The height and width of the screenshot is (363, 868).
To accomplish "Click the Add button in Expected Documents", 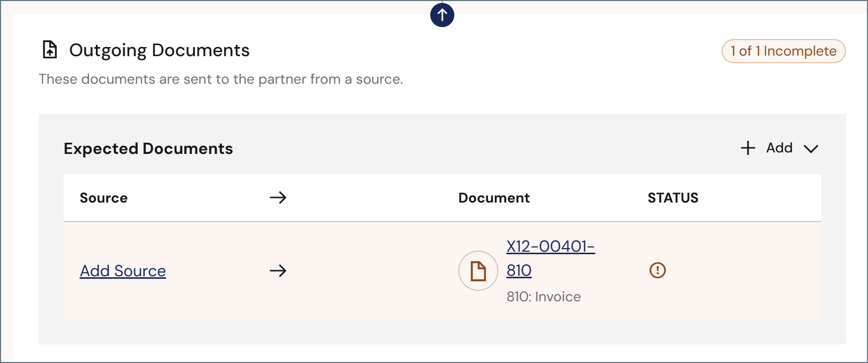I will (x=779, y=148).
